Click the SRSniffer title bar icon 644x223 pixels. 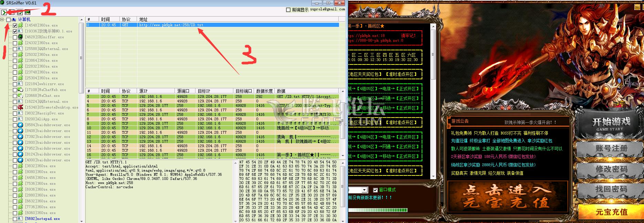click(x=3, y=3)
